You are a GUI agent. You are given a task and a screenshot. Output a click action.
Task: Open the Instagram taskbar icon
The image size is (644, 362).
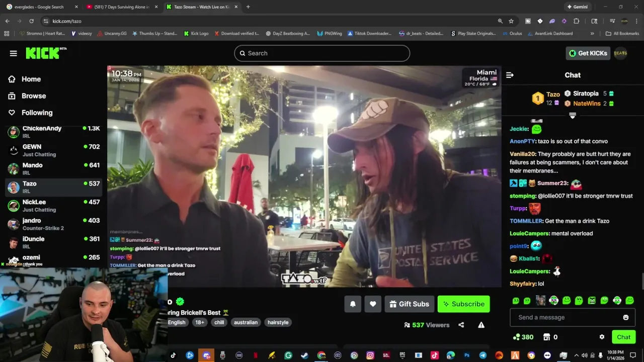370,355
